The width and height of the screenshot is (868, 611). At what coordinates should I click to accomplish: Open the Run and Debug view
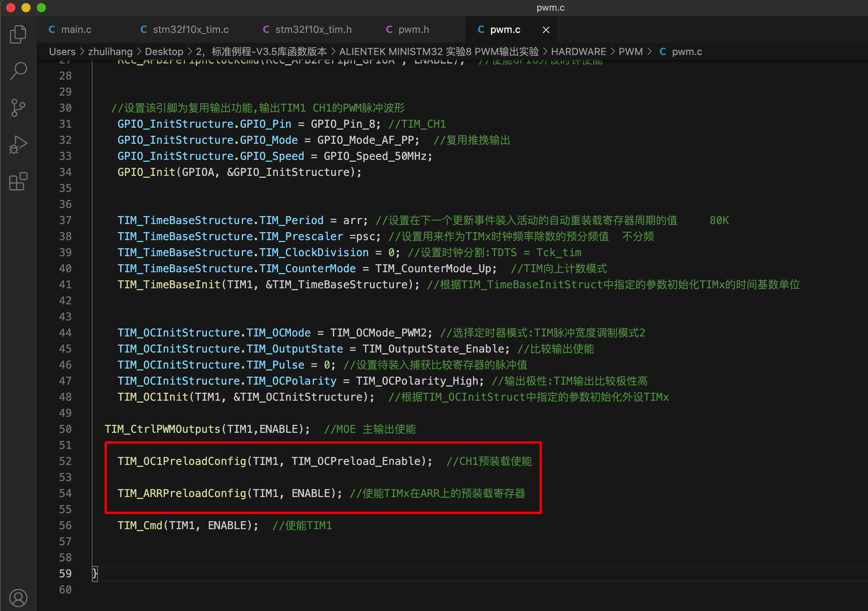(18, 145)
